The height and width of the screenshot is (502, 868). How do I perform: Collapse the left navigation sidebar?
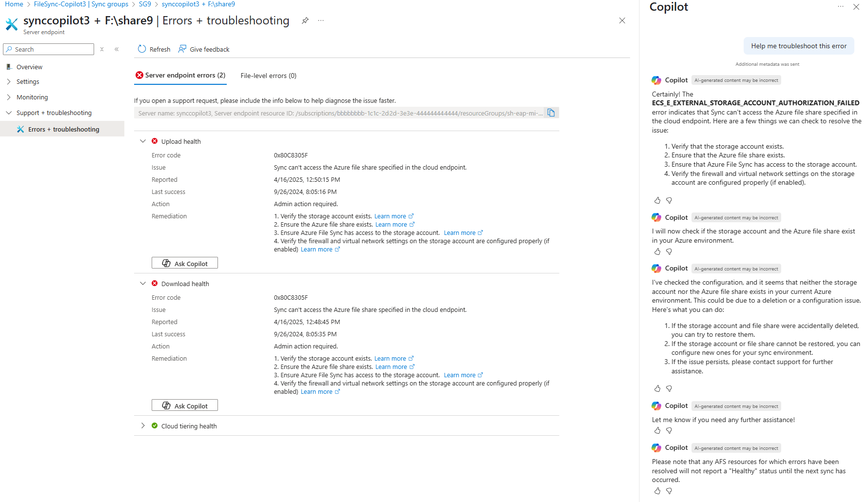coord(117,49)
